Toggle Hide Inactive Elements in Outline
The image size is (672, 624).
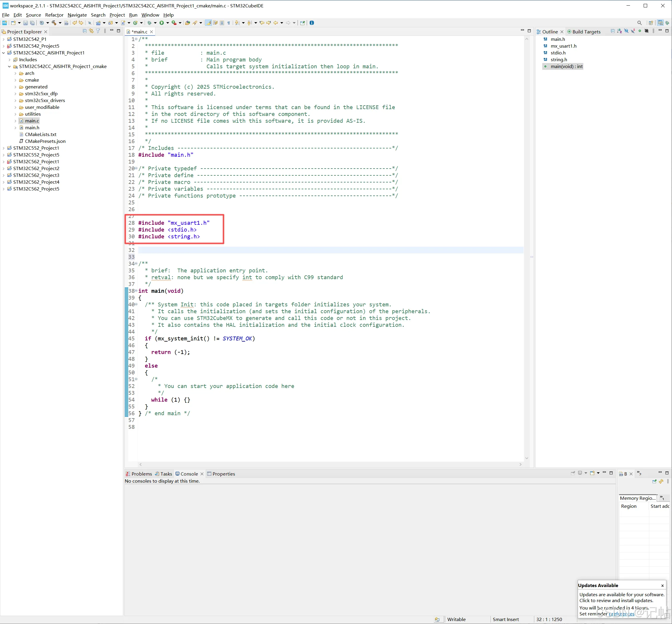(x=647, y=31)
